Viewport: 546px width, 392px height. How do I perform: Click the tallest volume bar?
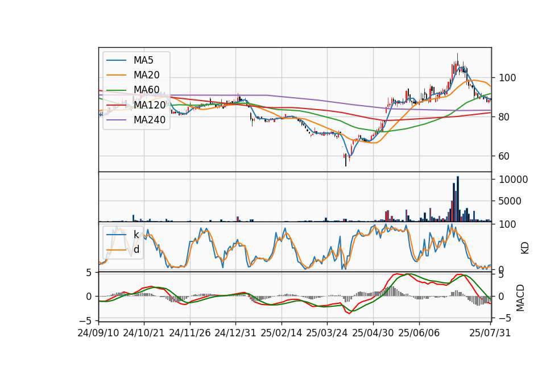coord(458,199)
